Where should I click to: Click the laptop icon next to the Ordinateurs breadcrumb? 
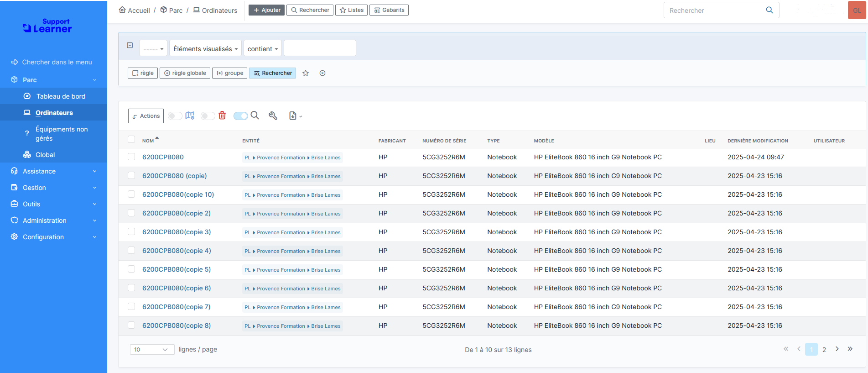coord(196,10)
